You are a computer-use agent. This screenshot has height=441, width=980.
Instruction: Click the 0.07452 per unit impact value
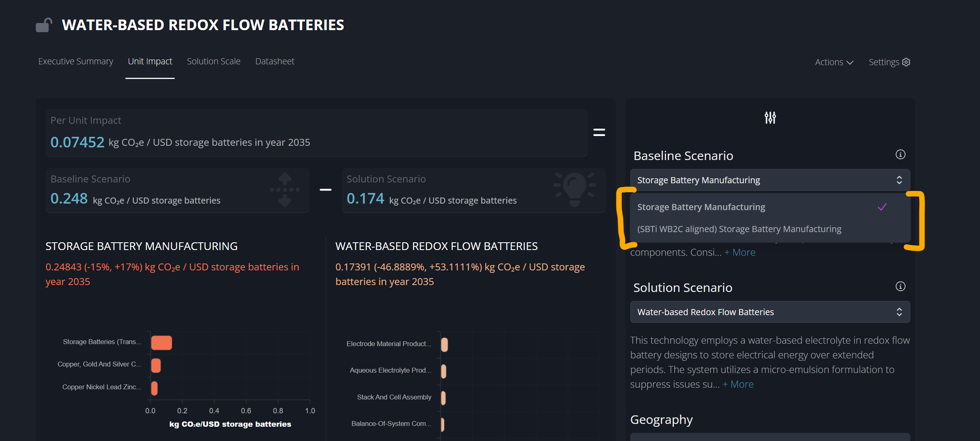coord(77,143)
